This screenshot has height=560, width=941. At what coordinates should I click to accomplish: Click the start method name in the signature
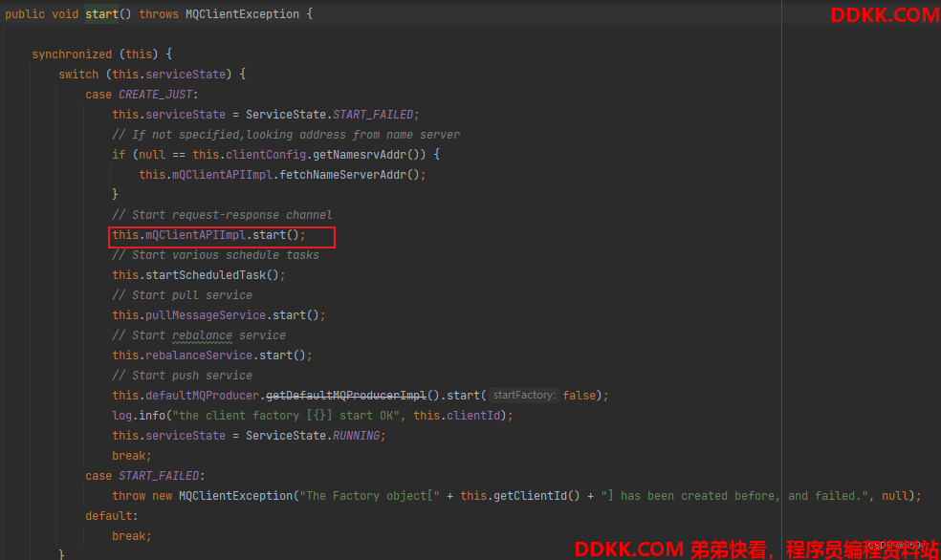point(102,13)
